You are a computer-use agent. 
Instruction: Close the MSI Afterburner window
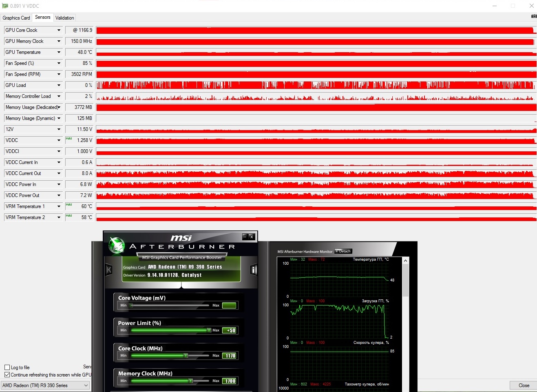252,237
